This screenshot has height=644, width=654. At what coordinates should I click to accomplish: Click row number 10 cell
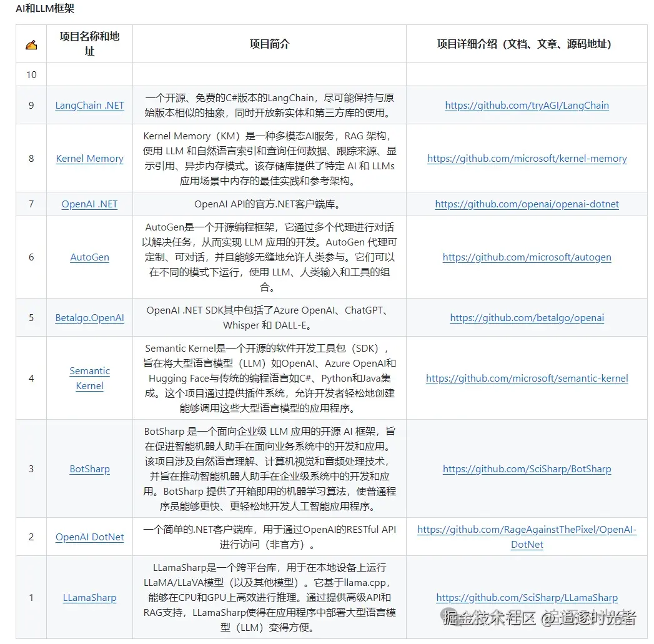point(31,75)
